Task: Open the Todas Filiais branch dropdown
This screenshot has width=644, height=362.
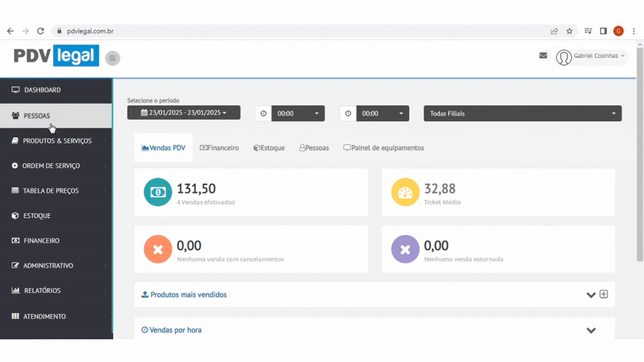Action: 522,114
